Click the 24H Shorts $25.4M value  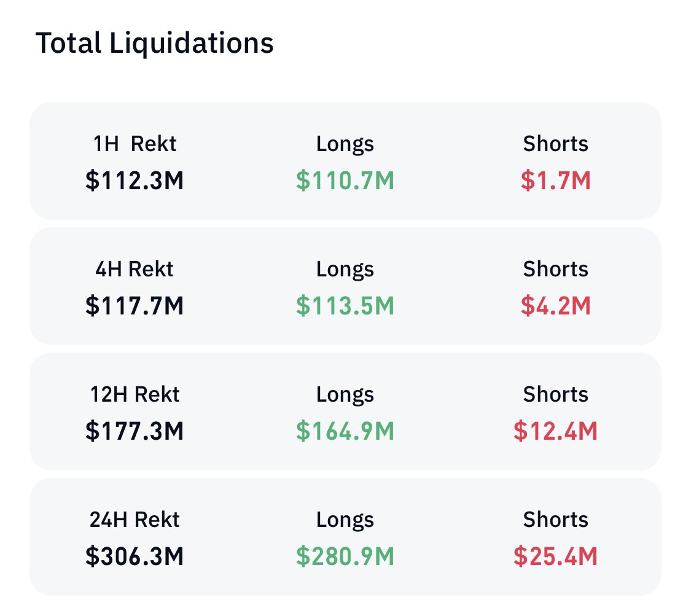(556, 556)
